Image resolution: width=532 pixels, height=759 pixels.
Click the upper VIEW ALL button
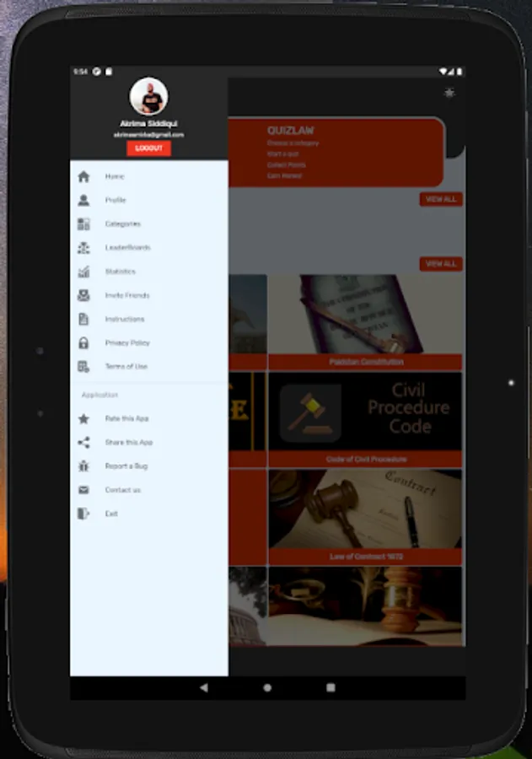pyautogui.click(x=441, y=199)
